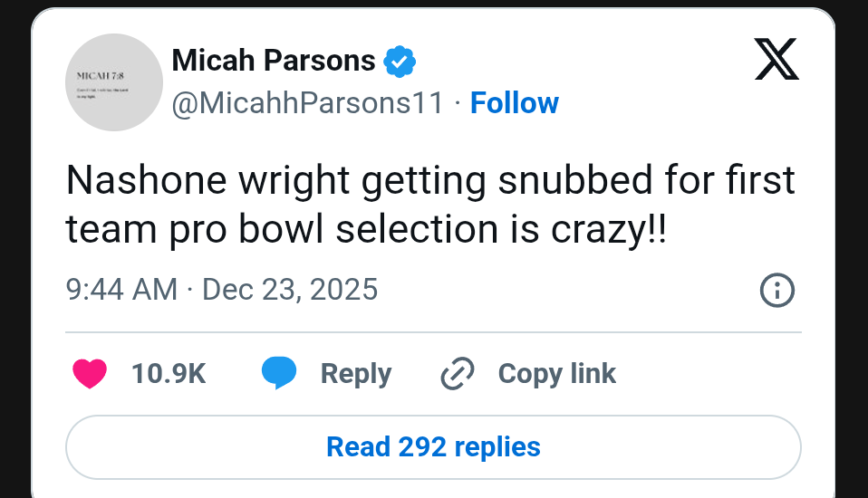Viewport: 868px width, 498px height.
Task: Click the blue reply speech bubble icon
Action: coord(279,373)
